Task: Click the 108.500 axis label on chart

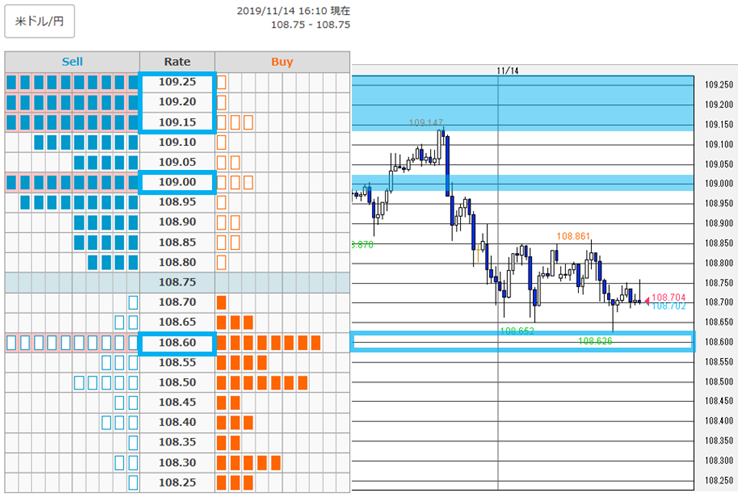Action: [719, 381]
